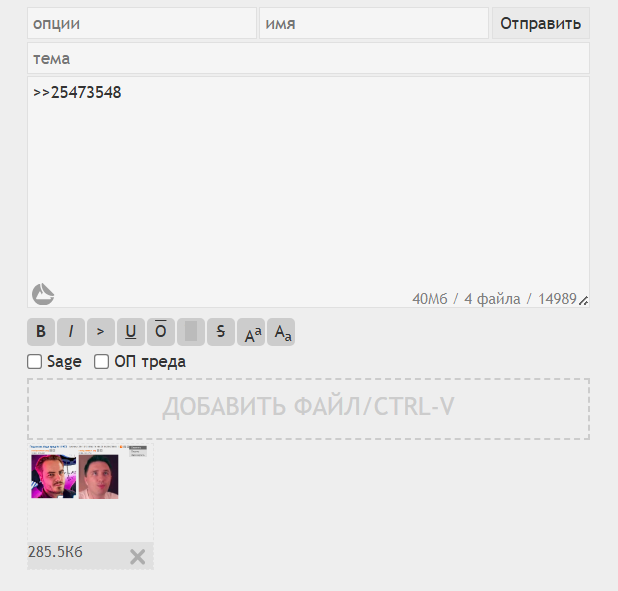
Task: Click the ДОБАВИТЬ ФАЙЛ/CTRL-V upload area
Action: tap(308, 409)
